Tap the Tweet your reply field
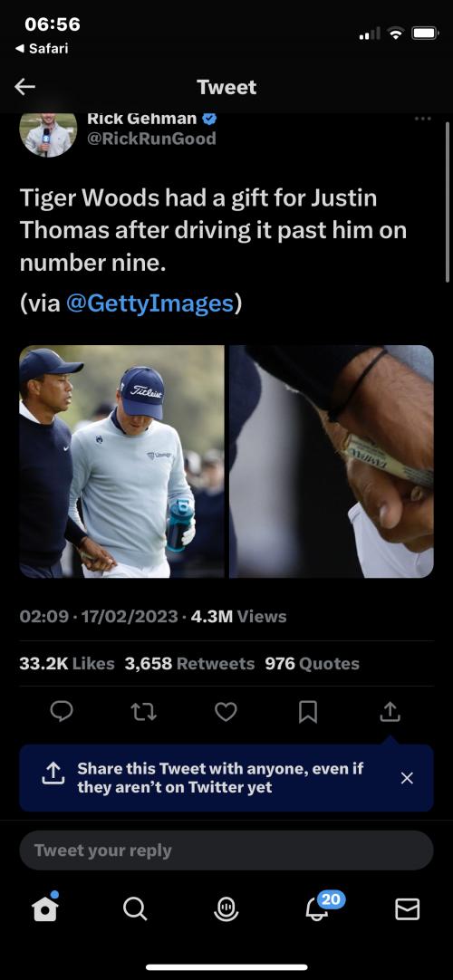This screenshot has height=980, width=453. [x=226, y=850]
